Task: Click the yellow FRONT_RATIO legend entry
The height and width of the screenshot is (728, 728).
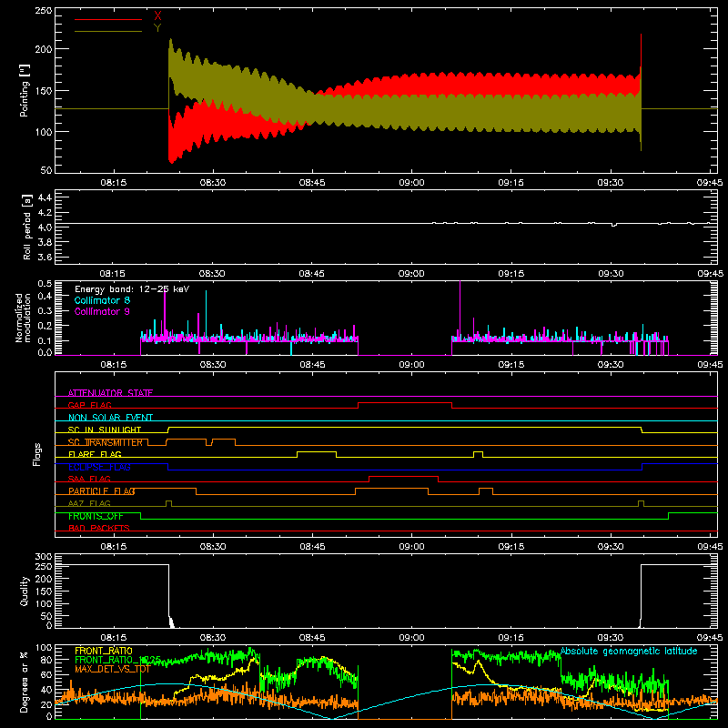Action: coord(104,651)
